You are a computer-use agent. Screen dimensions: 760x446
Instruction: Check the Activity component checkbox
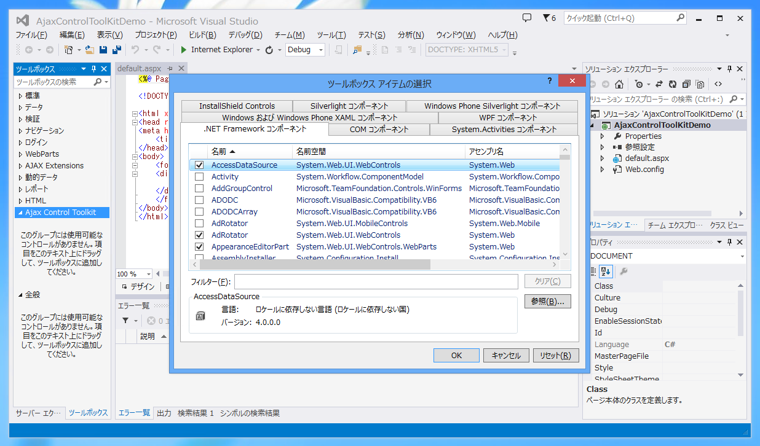199,176
